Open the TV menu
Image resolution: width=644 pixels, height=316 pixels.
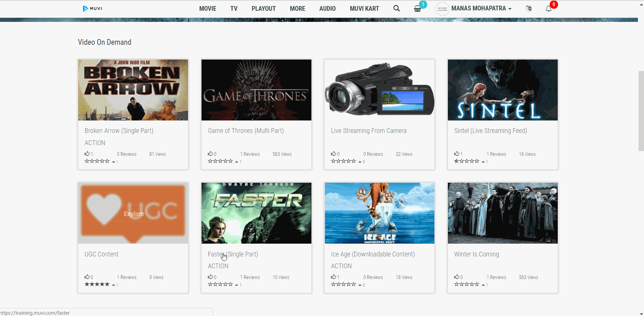point(234,9)
